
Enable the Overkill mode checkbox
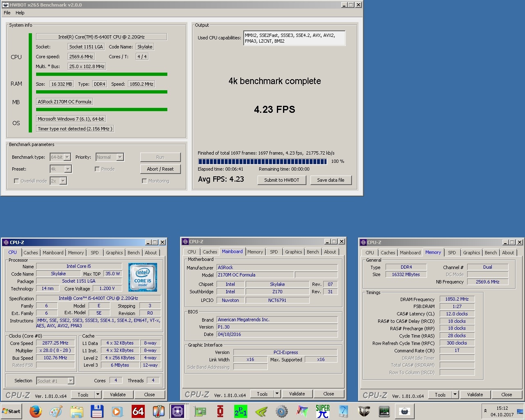point(16,181)
